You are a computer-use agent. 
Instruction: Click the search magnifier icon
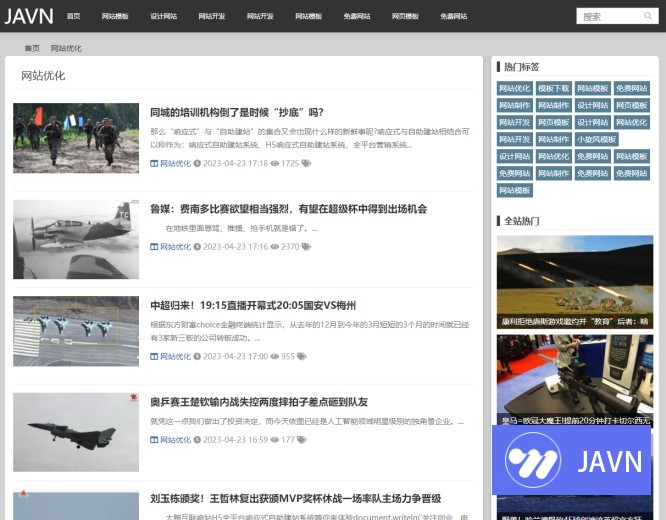point(648,16)
